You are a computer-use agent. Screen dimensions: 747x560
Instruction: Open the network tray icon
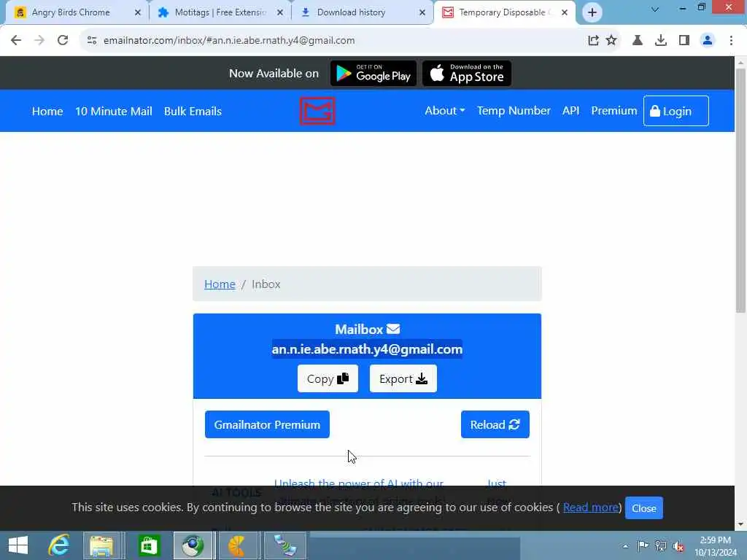point(661,545)
